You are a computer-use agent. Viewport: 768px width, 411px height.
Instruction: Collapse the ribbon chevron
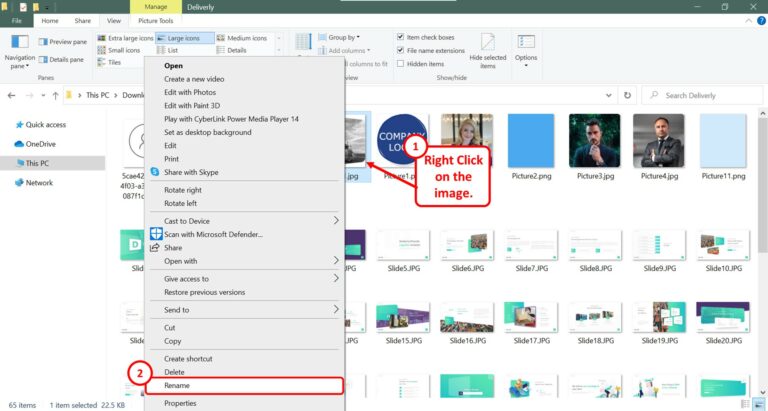click(748, 21)
